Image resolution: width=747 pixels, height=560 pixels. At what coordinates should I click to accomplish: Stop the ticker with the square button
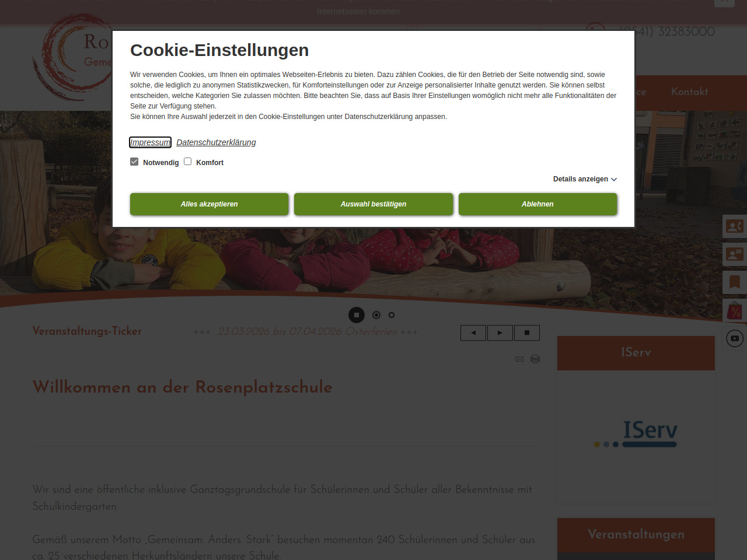[x=527, y=332]
